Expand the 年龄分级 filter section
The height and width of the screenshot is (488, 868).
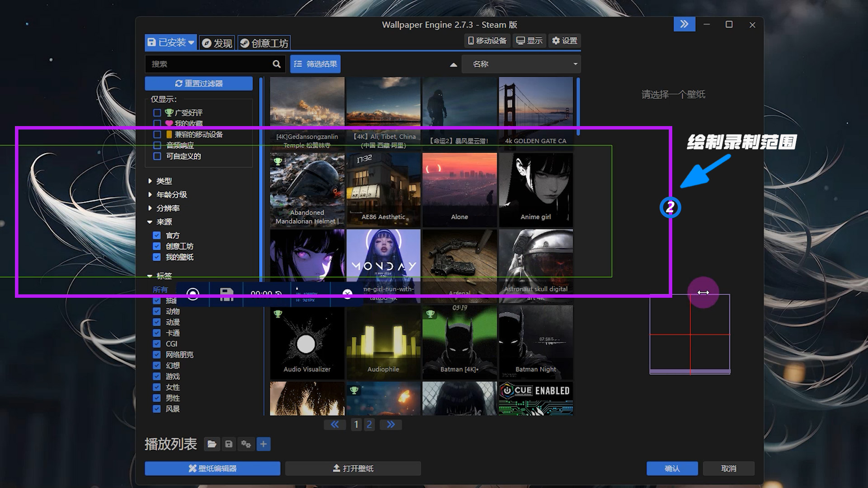click(x=167, y=195)
